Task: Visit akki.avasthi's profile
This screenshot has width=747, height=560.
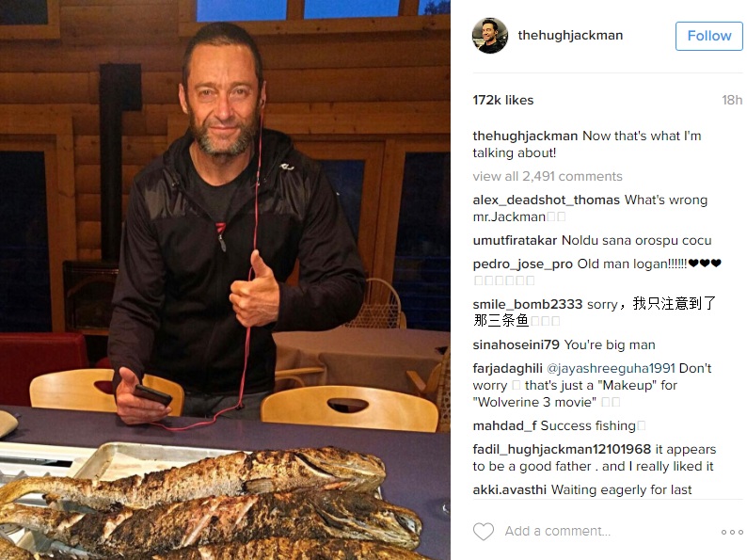Action: tap(509, 490)
